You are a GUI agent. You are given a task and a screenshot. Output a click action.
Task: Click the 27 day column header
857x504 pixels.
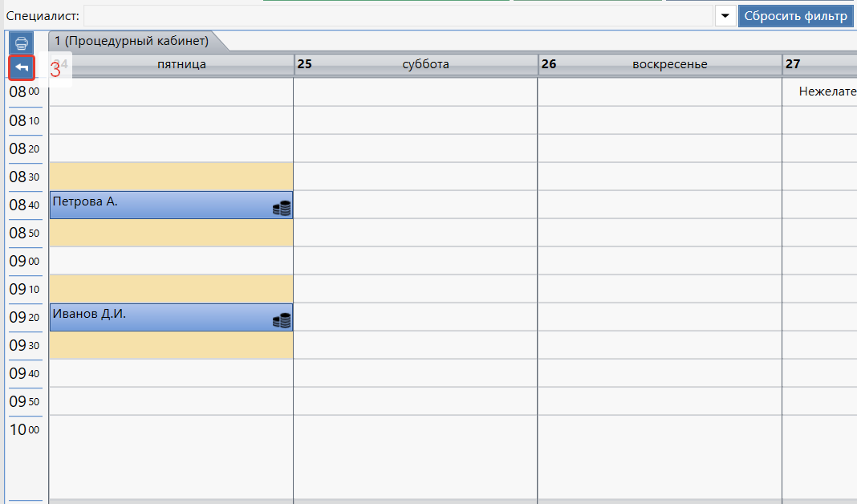[x=818, y=64]
